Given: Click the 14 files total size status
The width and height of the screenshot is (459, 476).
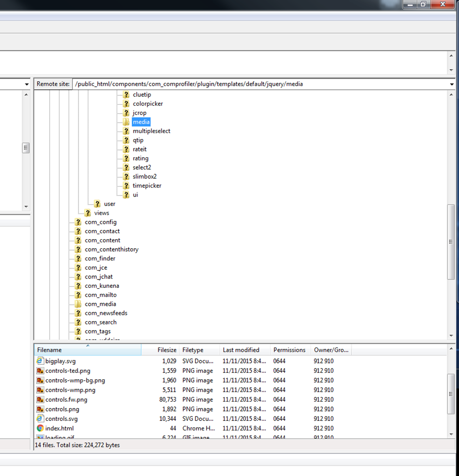Looking at the screenshot, I should click(x=77, y=445).
